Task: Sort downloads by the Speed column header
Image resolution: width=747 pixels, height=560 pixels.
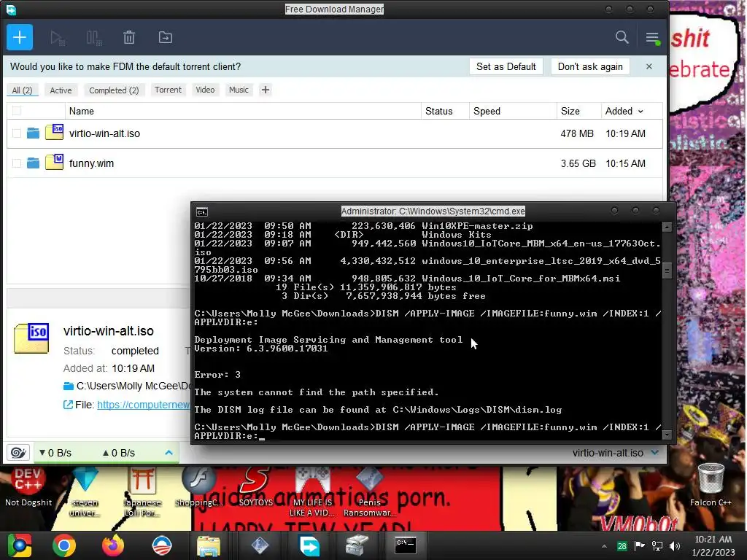Action: tap(513, 111)
